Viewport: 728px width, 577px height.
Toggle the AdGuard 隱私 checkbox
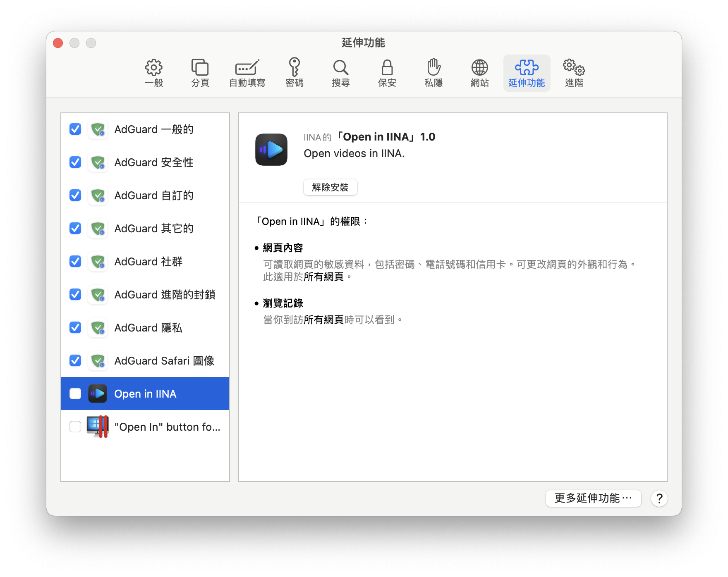75,328
